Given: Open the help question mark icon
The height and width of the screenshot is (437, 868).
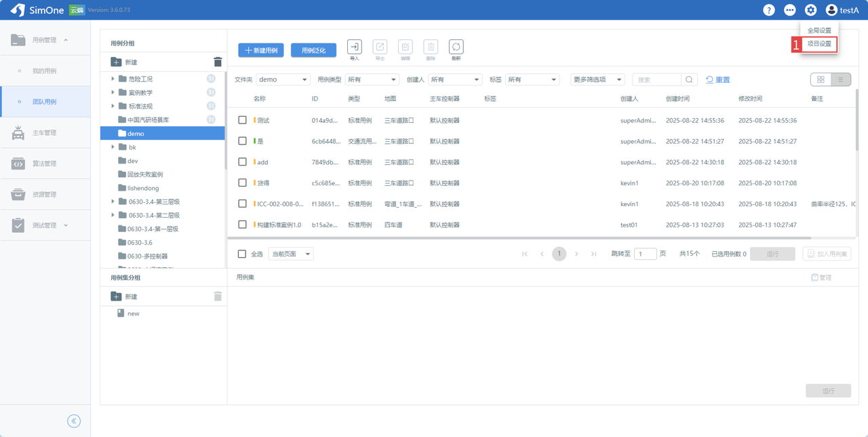Looking at the screenshot, I should click(768, 10).
